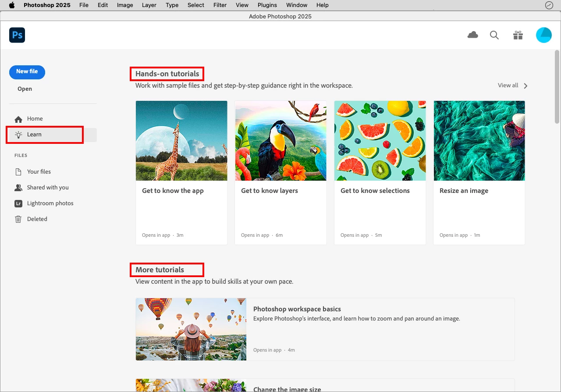This screenshot has width=561, height=392.
Task: Click the Deleted trash can icon
Action: click(18, 219)
